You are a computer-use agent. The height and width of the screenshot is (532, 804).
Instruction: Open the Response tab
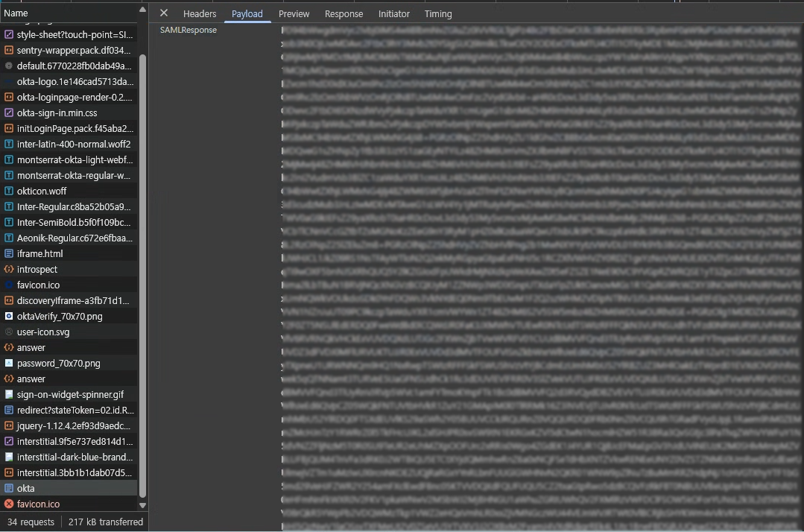pyautogui.click(x=344, y=14)
